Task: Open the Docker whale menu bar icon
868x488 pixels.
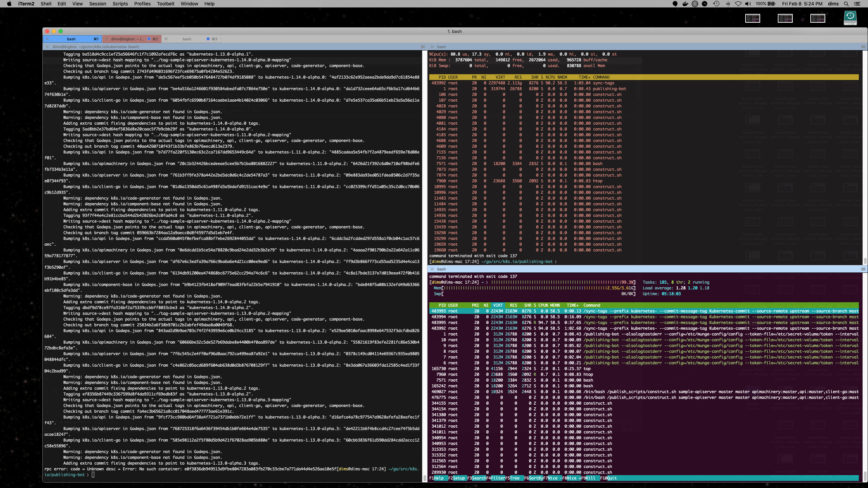Action: point(685,4)
